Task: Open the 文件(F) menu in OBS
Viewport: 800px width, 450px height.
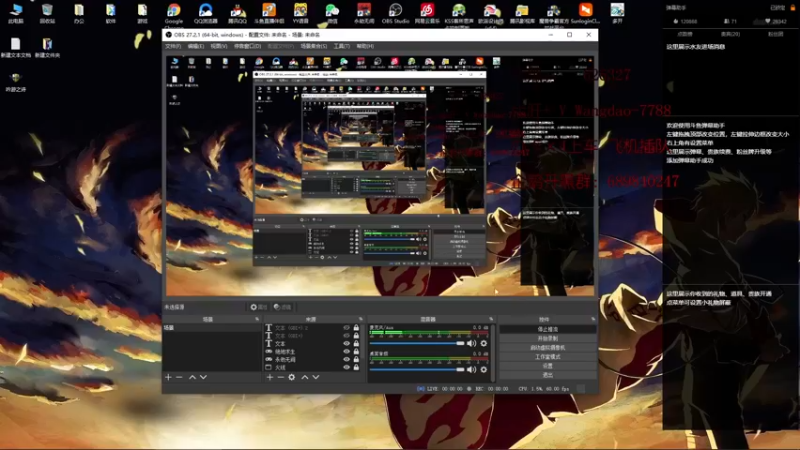Action: click(172, 46)
